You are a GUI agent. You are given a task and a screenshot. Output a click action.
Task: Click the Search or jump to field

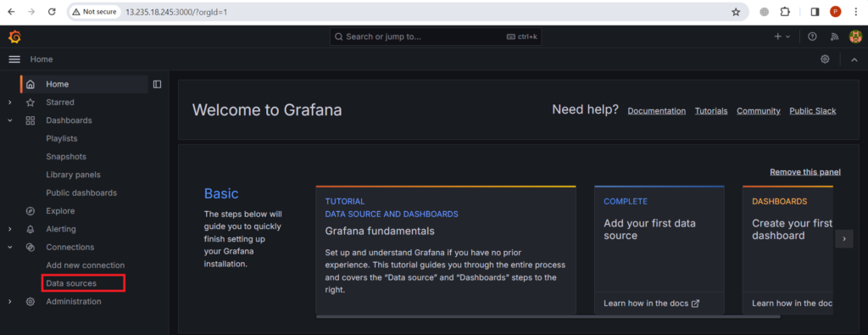(436, 36)
